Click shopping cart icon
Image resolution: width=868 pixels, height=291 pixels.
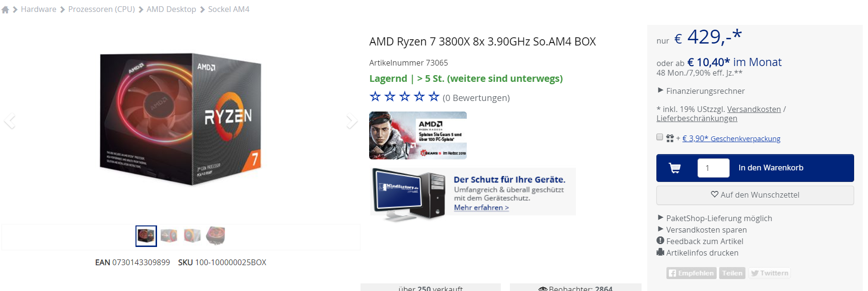[x=675, y=168]
